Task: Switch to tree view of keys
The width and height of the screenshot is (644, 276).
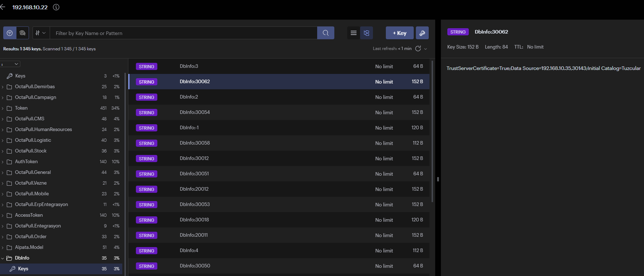Action: pos(367,33)
